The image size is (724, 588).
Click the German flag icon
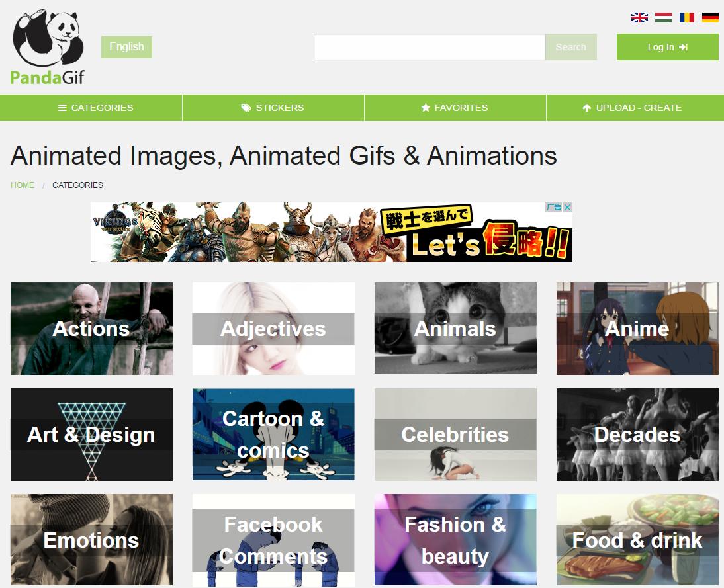coord(710,18)
